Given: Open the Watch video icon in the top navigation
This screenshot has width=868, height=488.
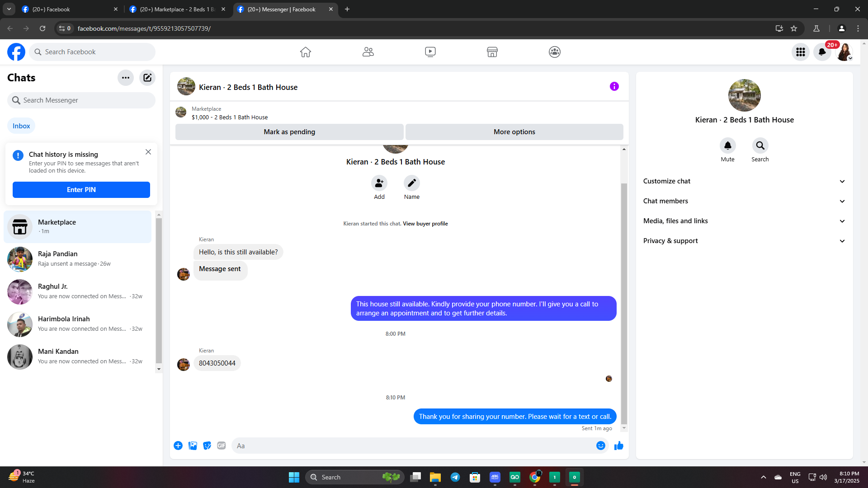Looking at the screenshot, I should pyautogui.click(x=430, y=52).
